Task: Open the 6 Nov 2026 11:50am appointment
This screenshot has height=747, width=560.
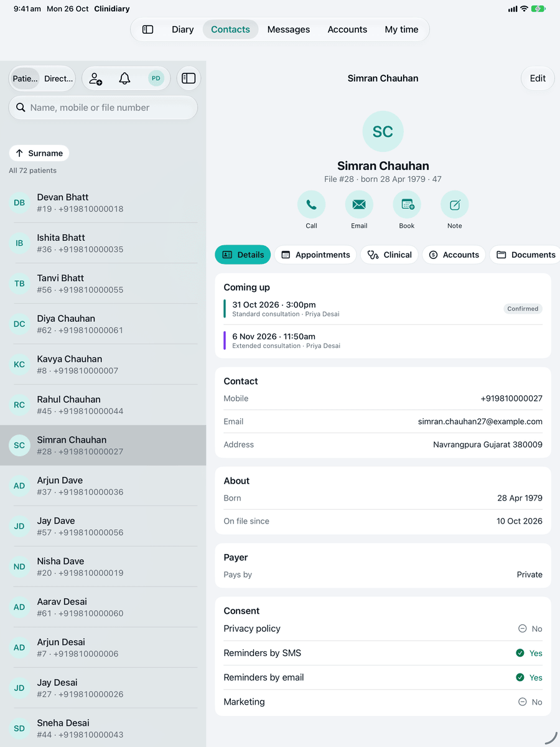Action: click(383, 341)
